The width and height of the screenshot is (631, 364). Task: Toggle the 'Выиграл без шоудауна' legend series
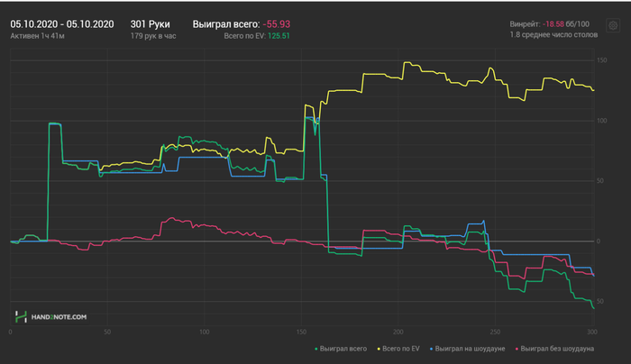(x=554, y=349)
